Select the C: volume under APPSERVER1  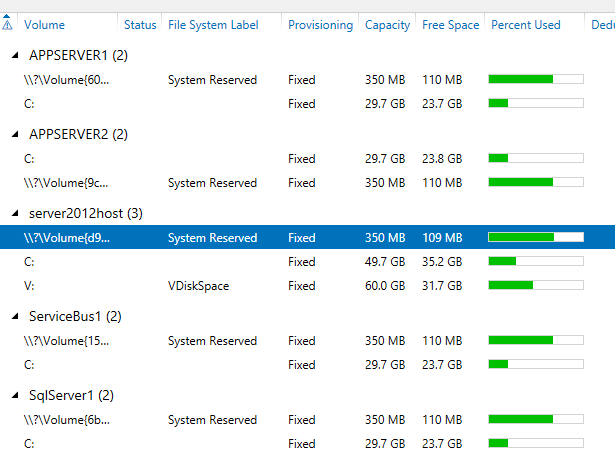[308, 104]
